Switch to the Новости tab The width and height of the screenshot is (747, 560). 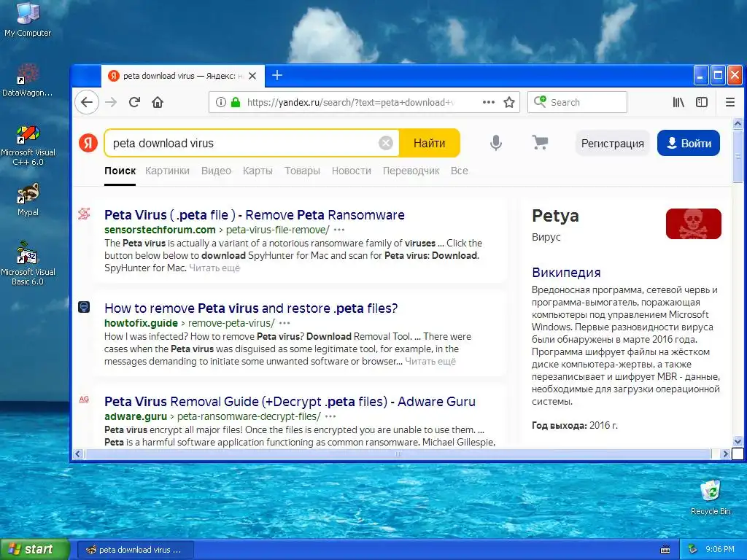click(x=351, y=171)
